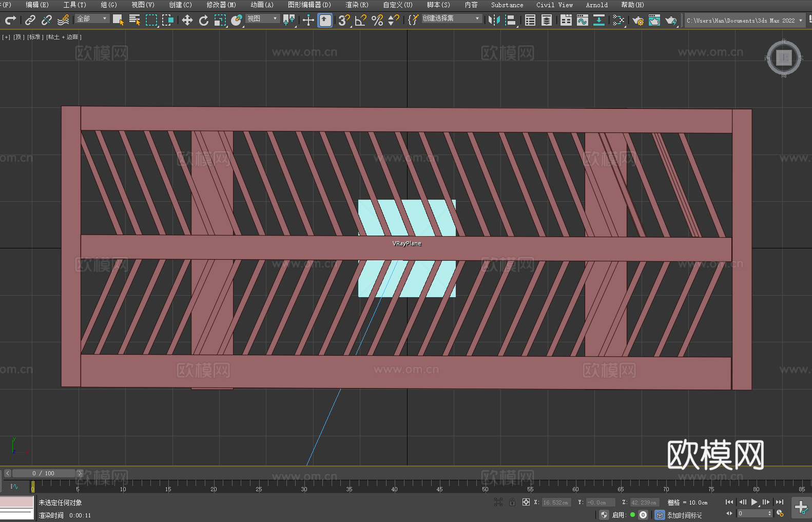The height and width of the screenshot is (522, 812).
Task: Toggle the 3D Snaps button
Action: click(x=344, y=20)
